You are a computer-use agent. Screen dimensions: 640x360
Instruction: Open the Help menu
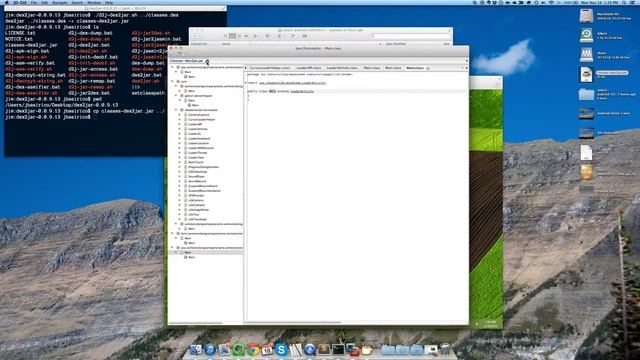(109, 2)
